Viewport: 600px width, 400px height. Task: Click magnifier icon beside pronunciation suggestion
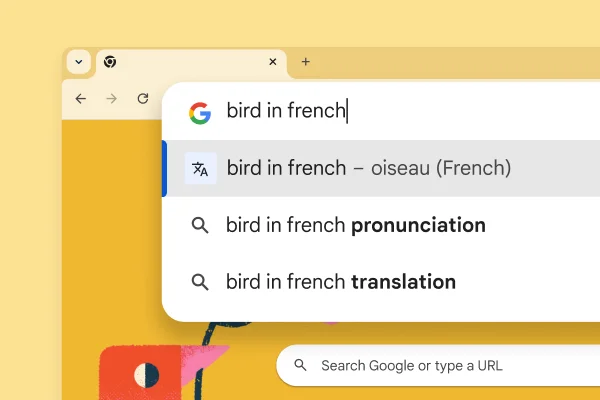200,226
